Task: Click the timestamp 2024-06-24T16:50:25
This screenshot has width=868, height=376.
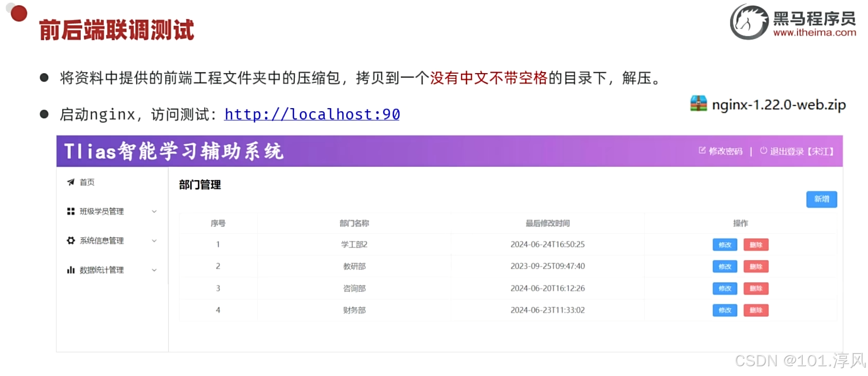Action: point(547,245)
